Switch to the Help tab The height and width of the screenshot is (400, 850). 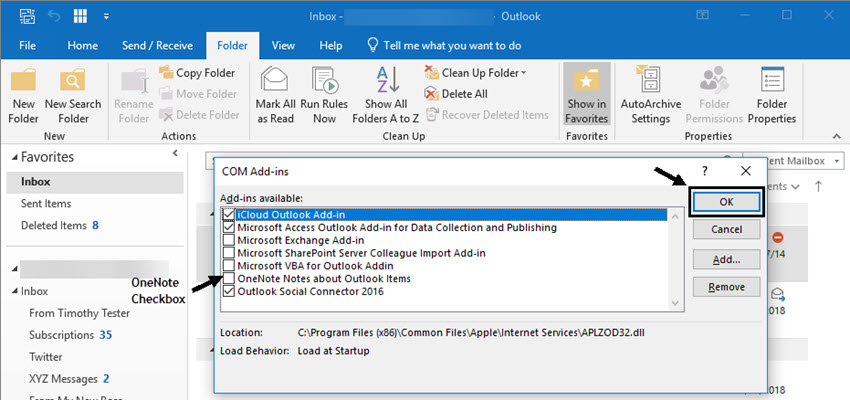pyautogui.click(x=331, y=46)
